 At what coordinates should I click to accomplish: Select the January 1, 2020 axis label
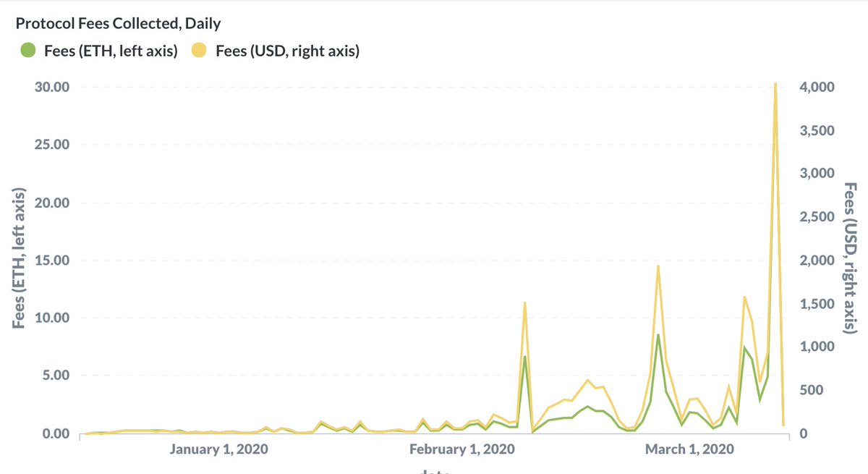pos(218,449)
